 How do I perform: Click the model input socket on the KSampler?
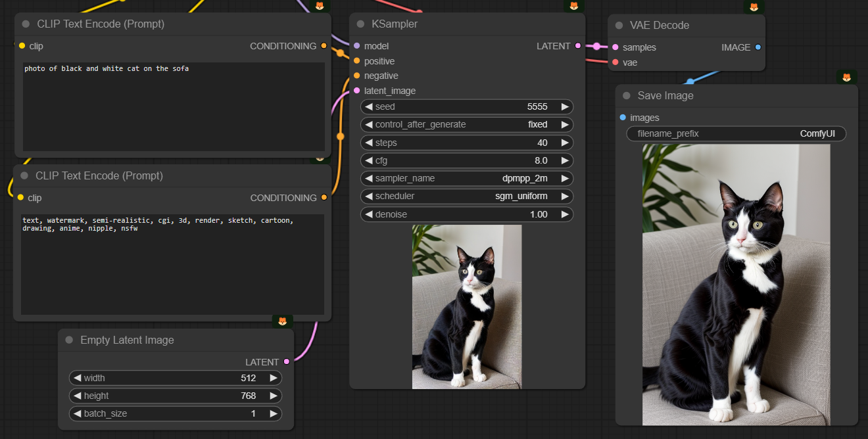tap(356, 46)
